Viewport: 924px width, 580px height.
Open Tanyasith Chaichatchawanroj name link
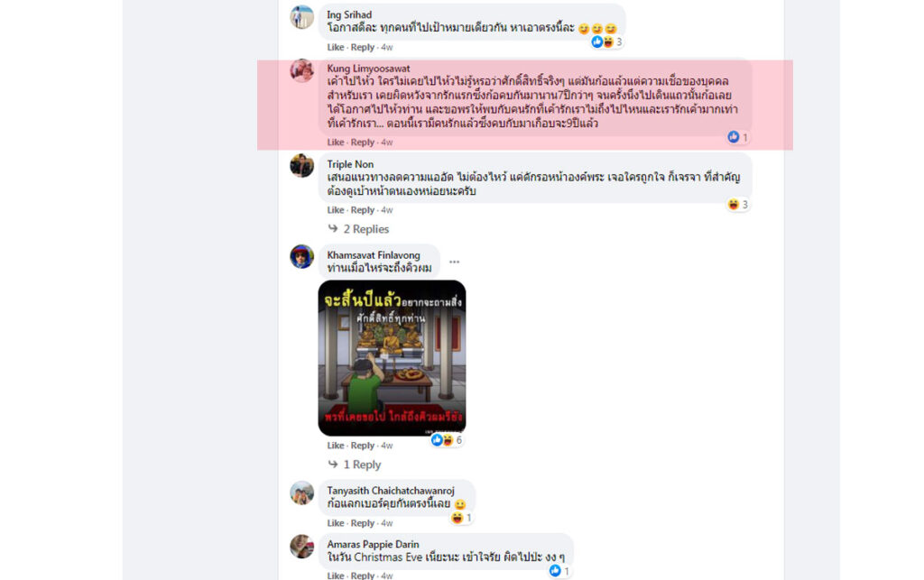391,491
